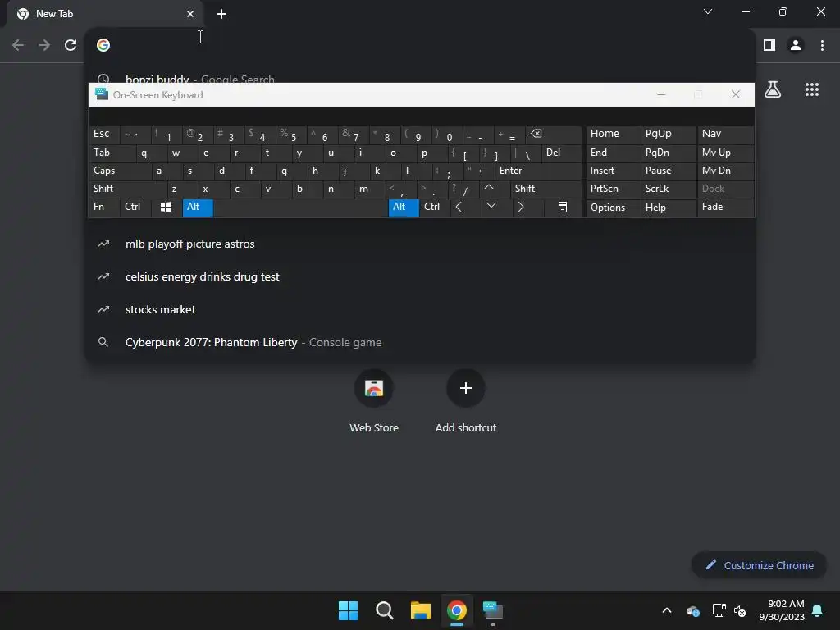Toggle the Caps key on keyboard
The height and width of the screenshot is (630, 840).
point(120,171)
